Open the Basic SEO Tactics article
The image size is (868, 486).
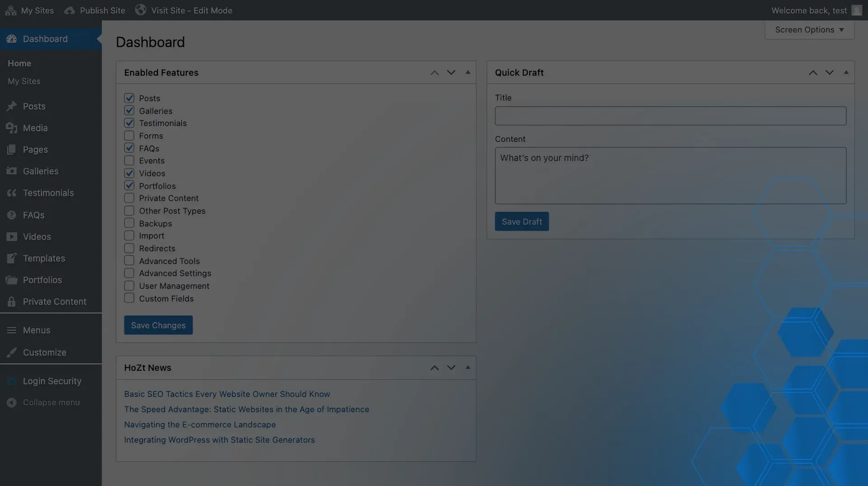(x=227, y=394)
